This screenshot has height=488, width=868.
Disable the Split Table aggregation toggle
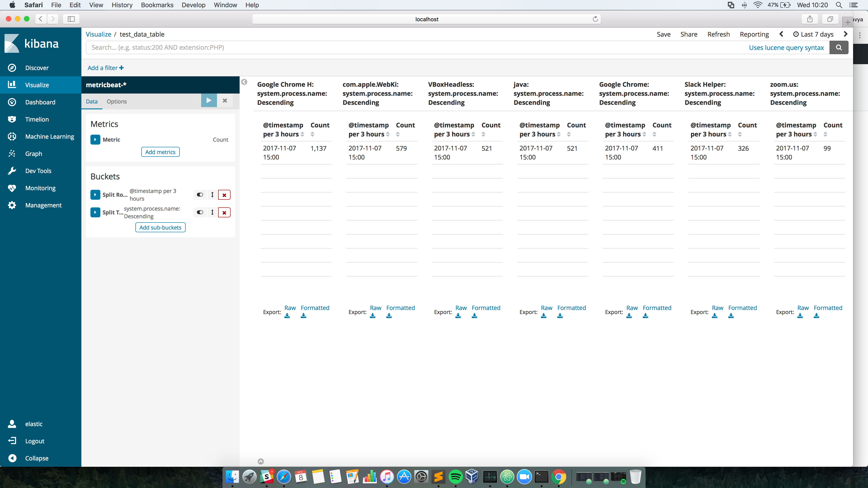point(200,212)
